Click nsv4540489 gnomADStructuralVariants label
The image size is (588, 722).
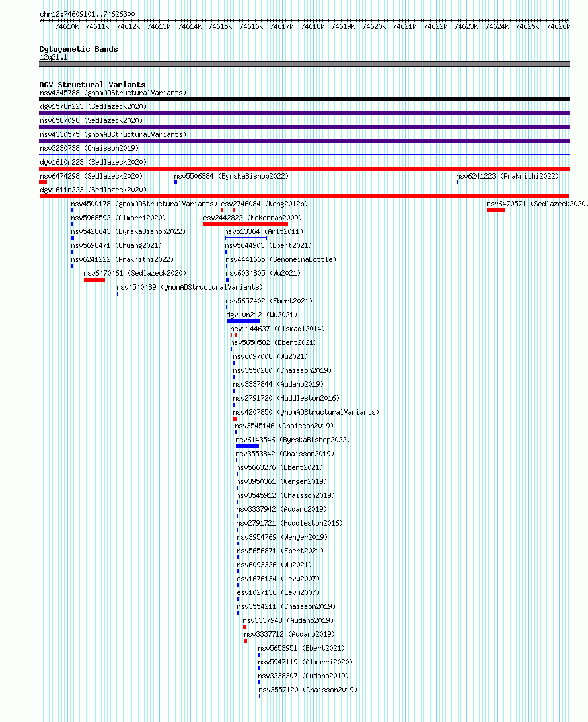pyautogui.click(x=190, y=287)
